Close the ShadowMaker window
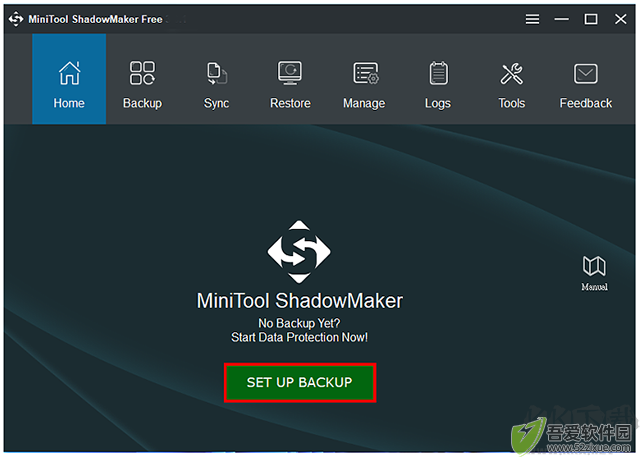640x457 pixels. (620, 19)
